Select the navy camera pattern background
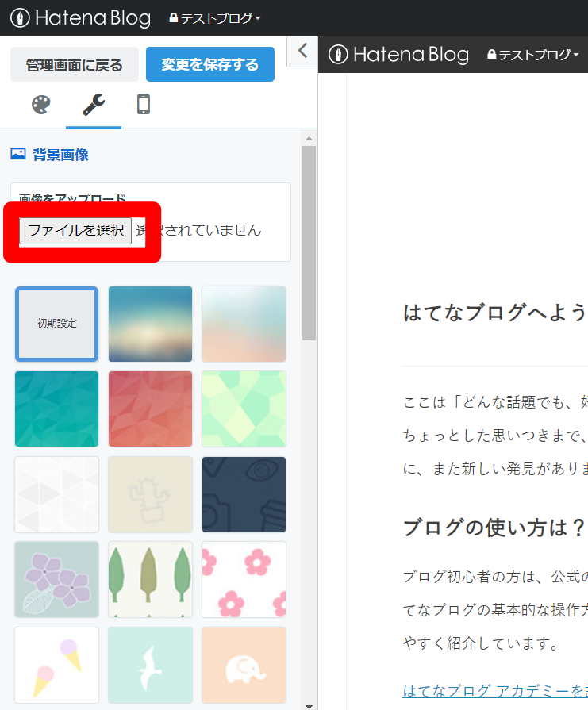The image size is (588, 710). click(x=244, y=494)
